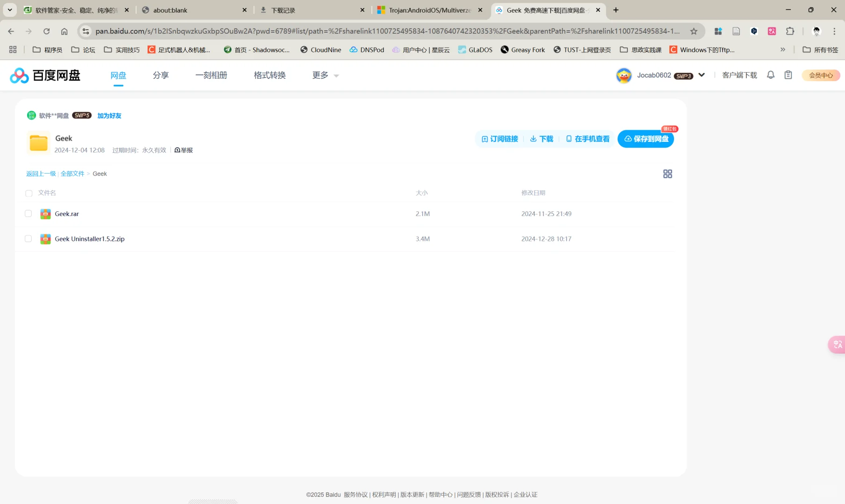Open the Geek.rar file icon
Viewport: 845px width, 504px height.
click(45, 213)
